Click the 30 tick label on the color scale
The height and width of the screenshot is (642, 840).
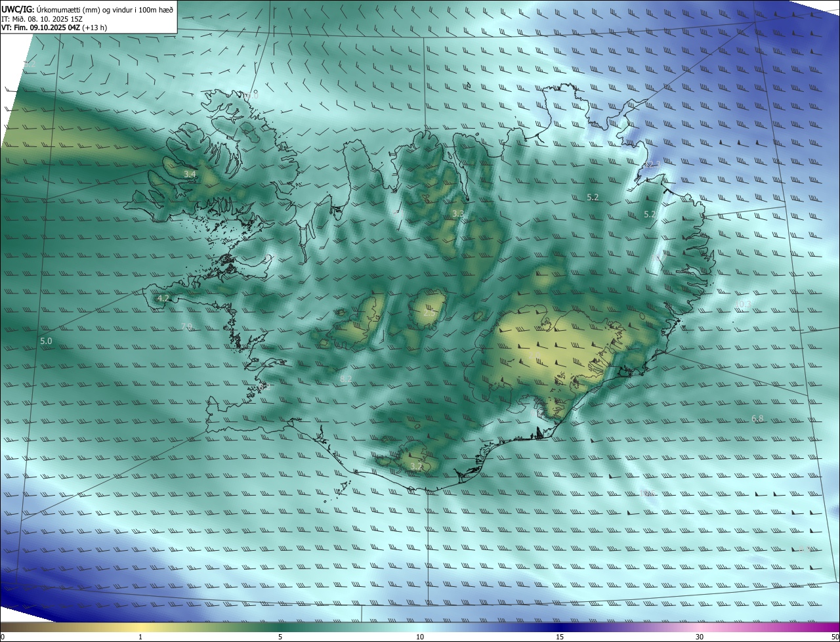[x=700, y=637]
